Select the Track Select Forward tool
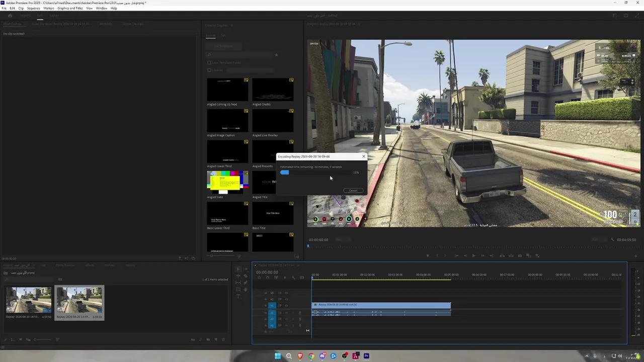Viewport: 644px width, 362px height. (246, 269)
